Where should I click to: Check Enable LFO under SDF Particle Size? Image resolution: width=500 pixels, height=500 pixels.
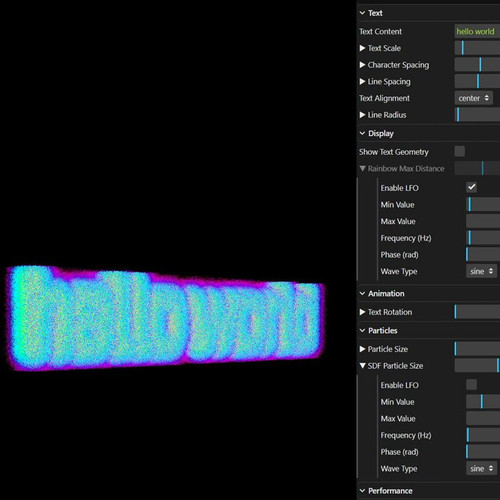click(471, 384)
